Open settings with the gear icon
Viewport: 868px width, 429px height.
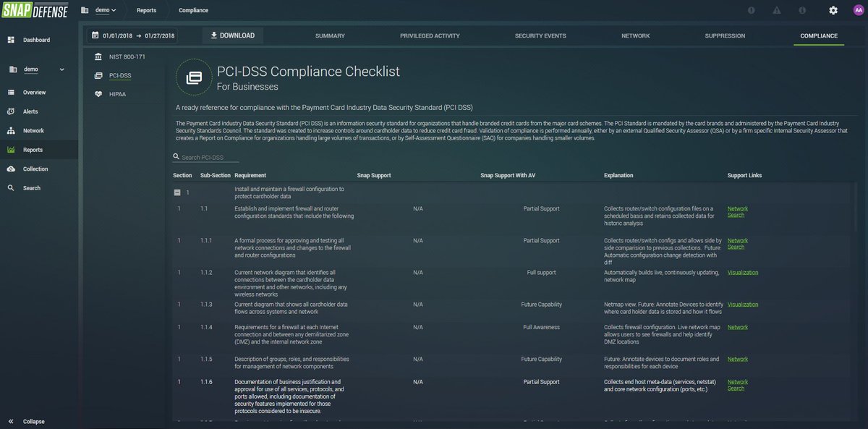pyautogui.click(x=833, y=11)
